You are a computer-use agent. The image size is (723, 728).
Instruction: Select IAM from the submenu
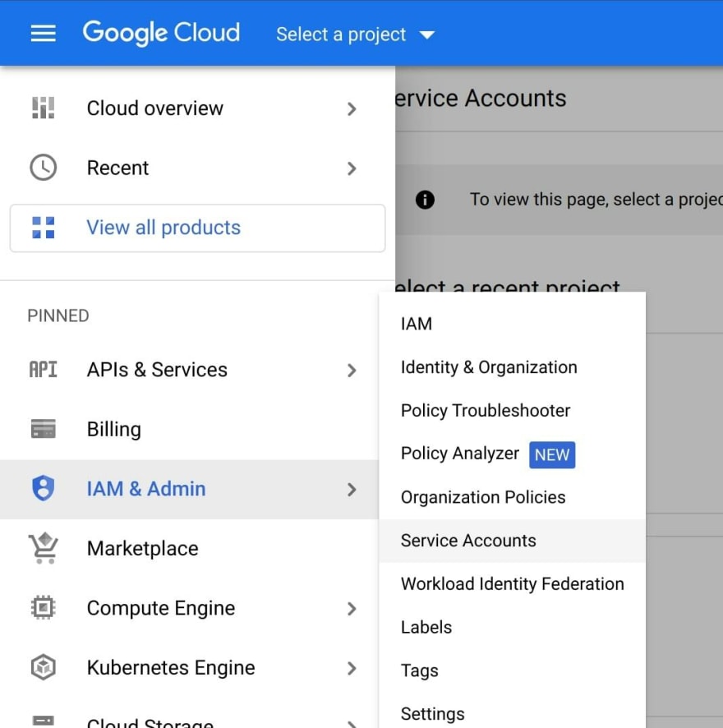click(x=512, y=324)
